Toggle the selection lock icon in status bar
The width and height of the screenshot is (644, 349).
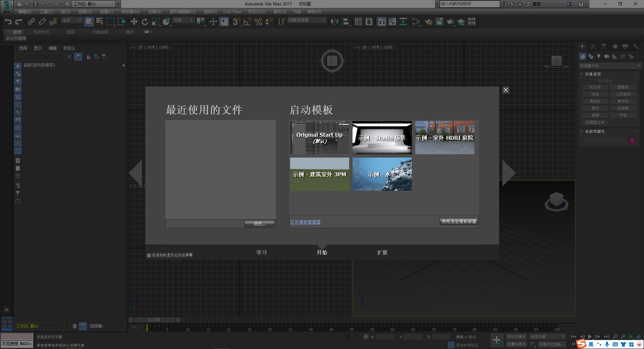(x=357, y=337)
